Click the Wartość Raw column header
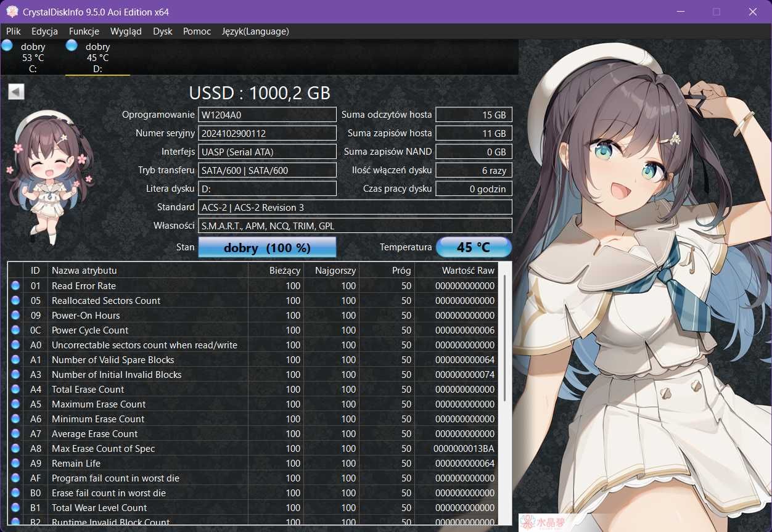The image size is (772, 532). tap(456, 270)
